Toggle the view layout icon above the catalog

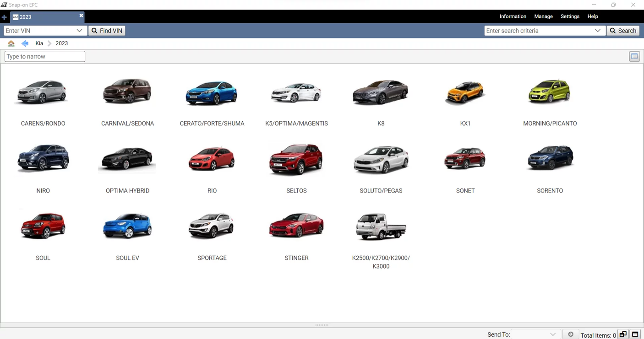(634, 56)
